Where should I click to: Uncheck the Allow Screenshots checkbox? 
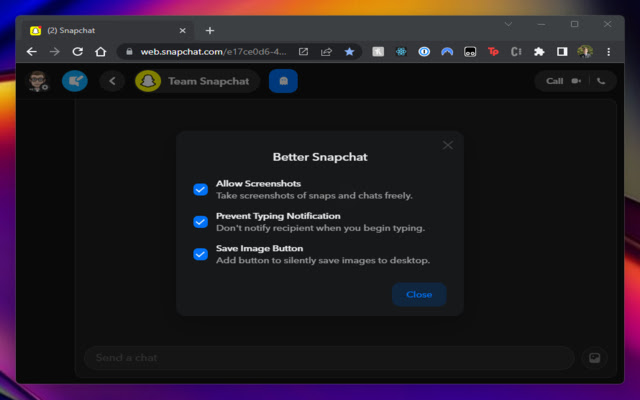[200, 189]
